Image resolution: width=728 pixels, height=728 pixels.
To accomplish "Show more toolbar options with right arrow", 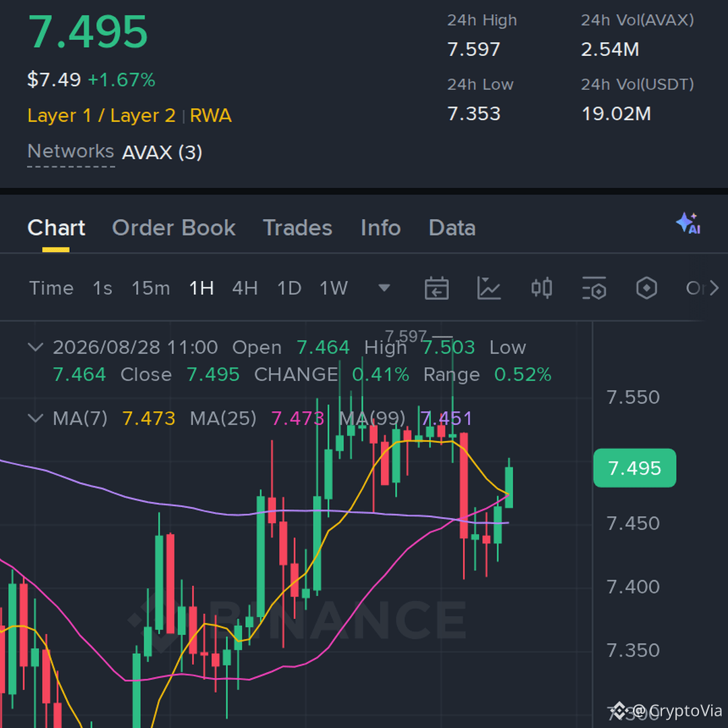I will (x=714, y=288).
